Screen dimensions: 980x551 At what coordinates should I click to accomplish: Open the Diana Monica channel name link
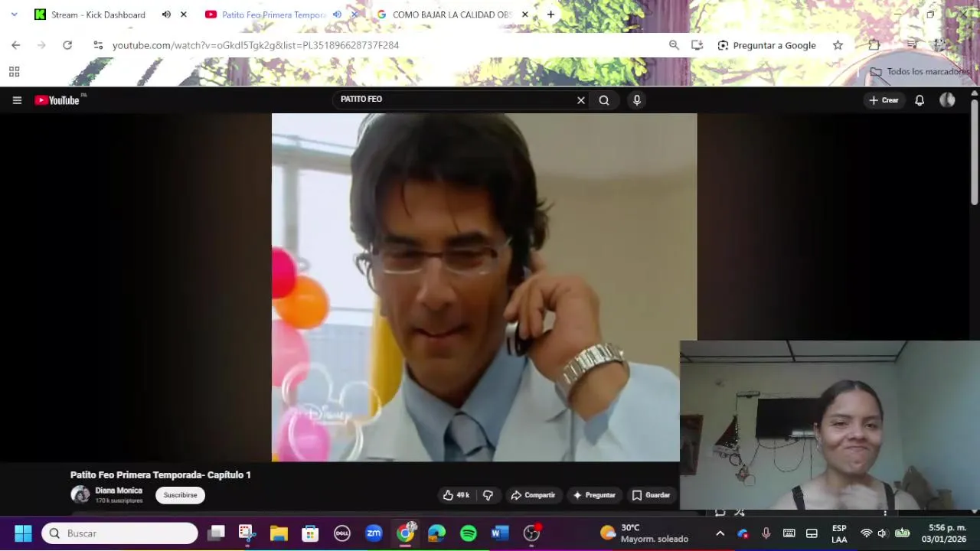(x=119, y=491)
